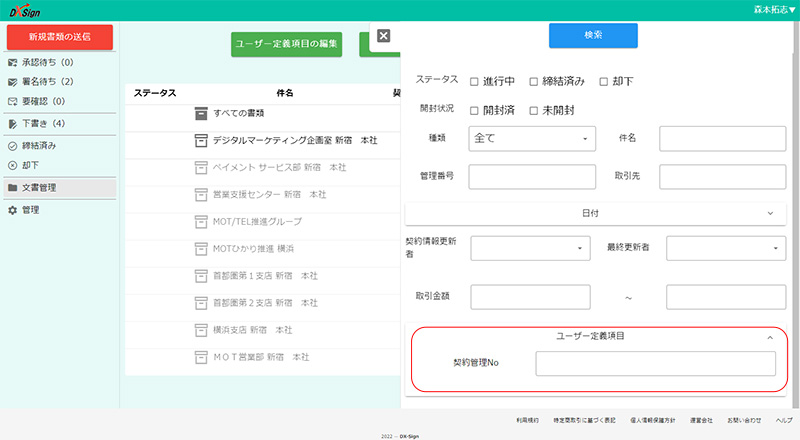Open the 利用規約 footer link
Screen dimensions: 800x440
point(527,420)
